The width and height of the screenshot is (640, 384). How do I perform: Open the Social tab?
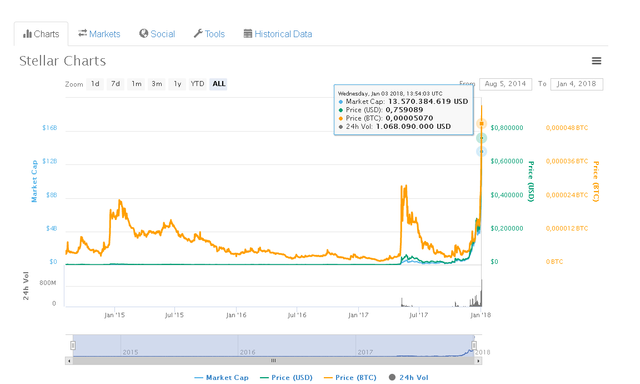(157, 34)
